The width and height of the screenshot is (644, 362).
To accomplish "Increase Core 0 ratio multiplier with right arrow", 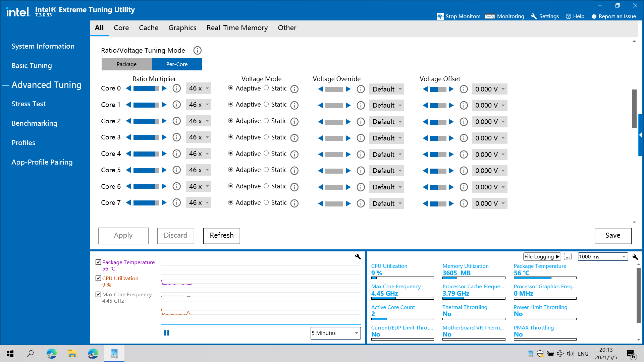I will (x=164, y=88).
